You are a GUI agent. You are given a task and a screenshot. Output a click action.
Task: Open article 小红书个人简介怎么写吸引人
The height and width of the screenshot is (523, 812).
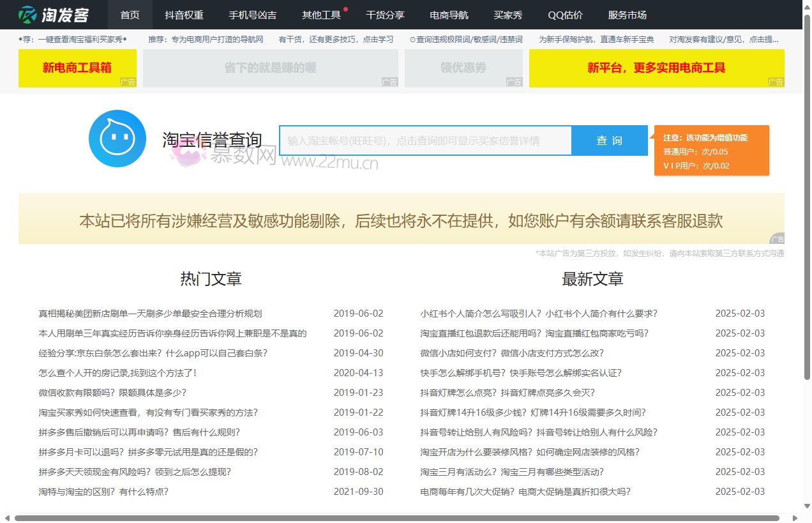[x=538, y=314]
